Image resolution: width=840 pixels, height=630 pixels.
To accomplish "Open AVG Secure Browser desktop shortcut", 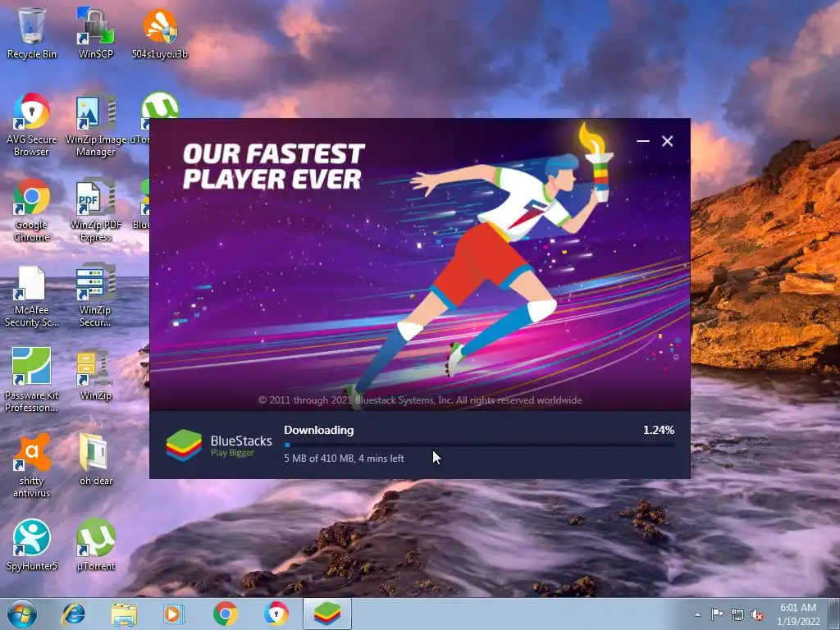I will pyautogui.click(x=32, y=125).
